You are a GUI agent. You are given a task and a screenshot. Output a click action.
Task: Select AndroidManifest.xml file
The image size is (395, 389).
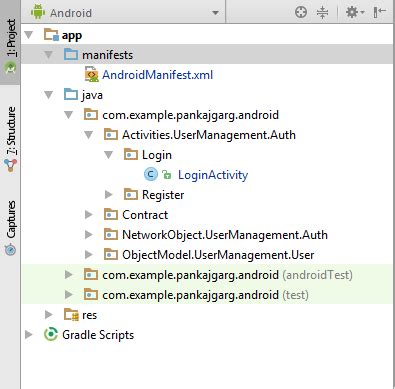(x=157, y=75)
